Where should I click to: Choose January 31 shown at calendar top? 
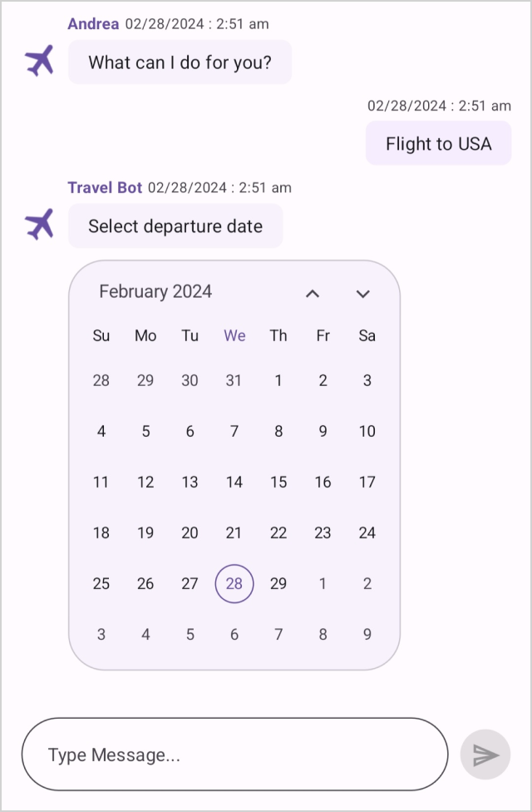pyautogui.click(x=234, y=380)
